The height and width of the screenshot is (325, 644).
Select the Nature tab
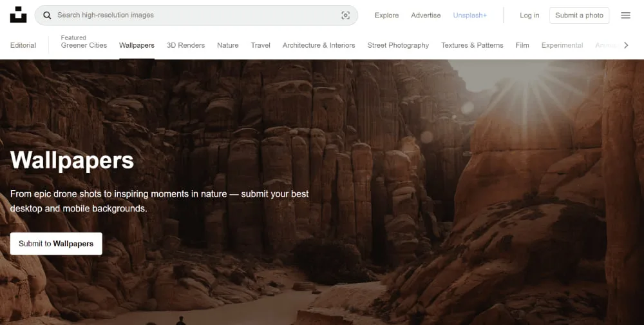(x=228, y=45)
